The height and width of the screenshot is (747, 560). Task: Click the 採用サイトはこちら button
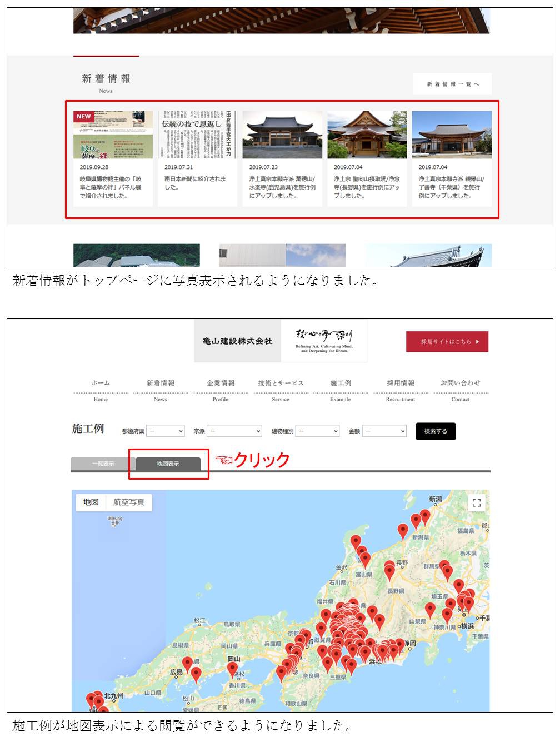point(447,342)
